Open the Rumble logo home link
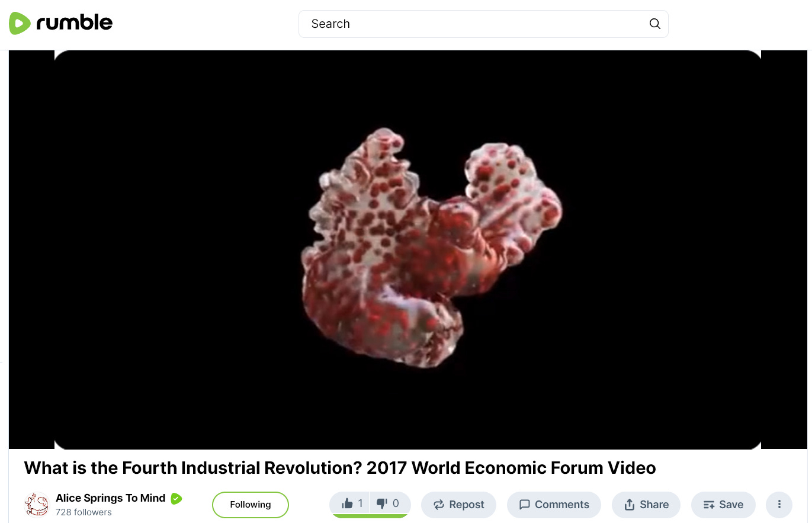Image resolution: width=812 pixels, height=523 pixels. click(60, 24)
